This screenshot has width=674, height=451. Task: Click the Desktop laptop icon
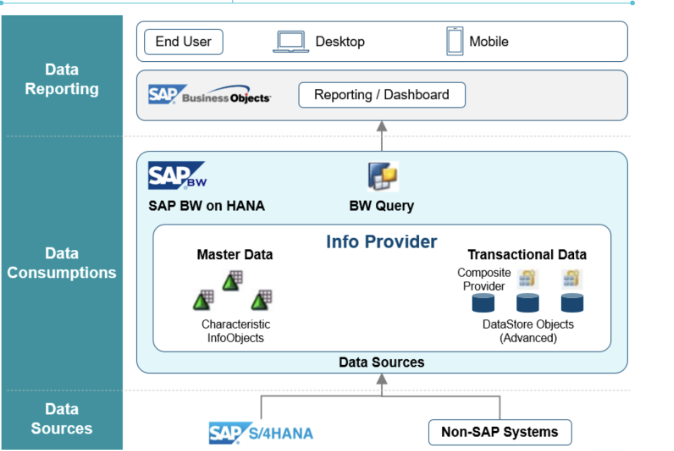[x=289, y=42]
